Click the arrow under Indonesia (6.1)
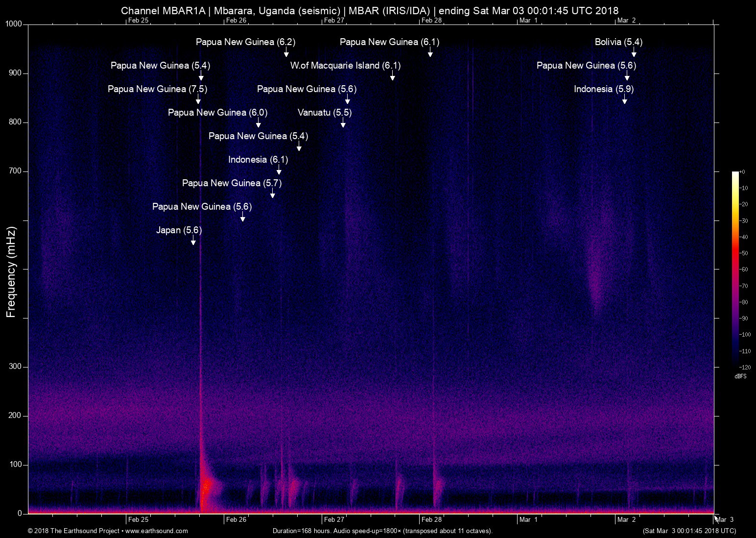Image resolution: width=756 pixels, height=538 pixels. point(279,170)
